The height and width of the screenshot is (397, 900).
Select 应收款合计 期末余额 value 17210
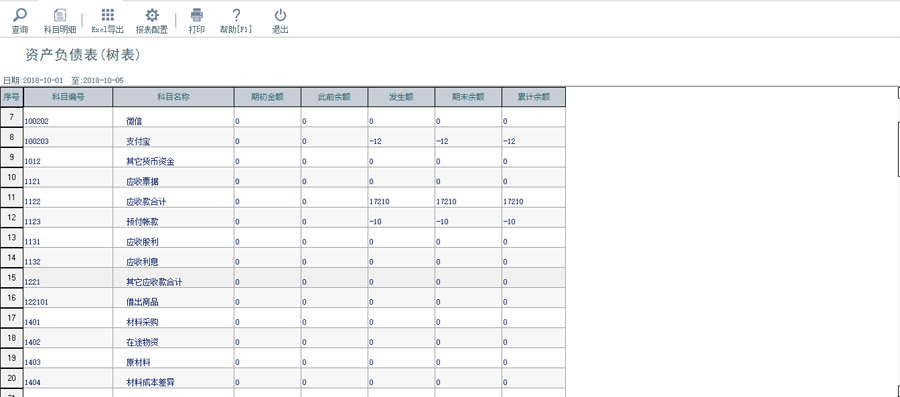pyautogui.click(x=447, y=202)
